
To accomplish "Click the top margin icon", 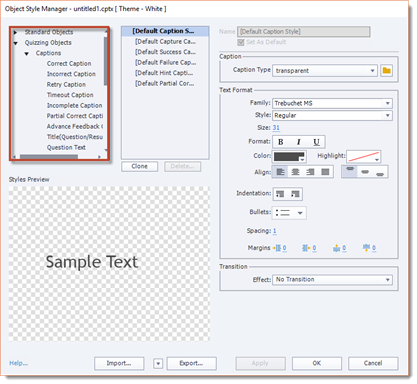I will [x=337, y=248].
